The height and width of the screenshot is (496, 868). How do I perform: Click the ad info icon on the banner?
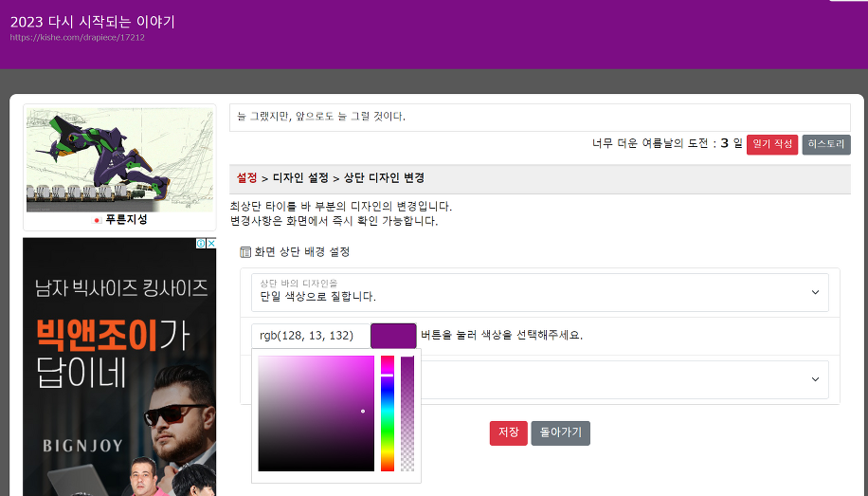pyautogui.click(x=200, y=244)
